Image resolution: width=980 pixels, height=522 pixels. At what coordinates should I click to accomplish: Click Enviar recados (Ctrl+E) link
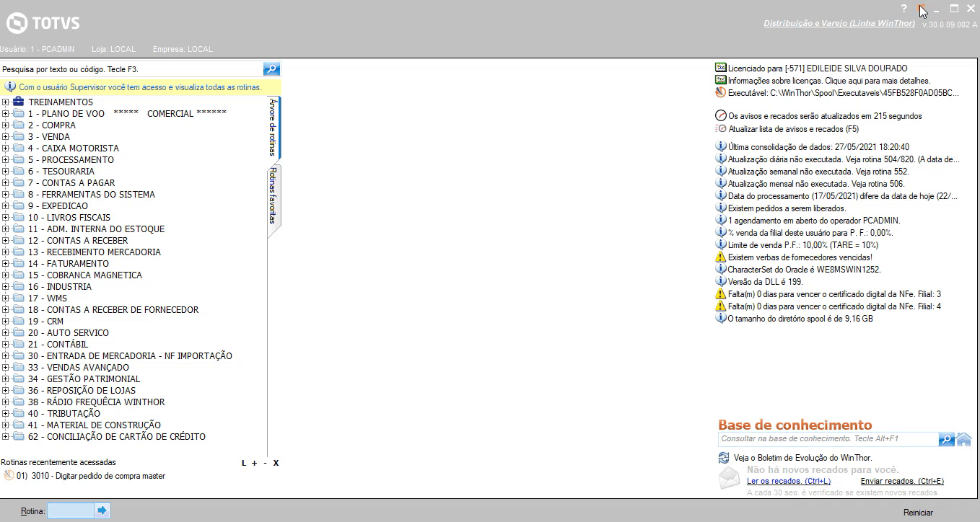(902, 481)
